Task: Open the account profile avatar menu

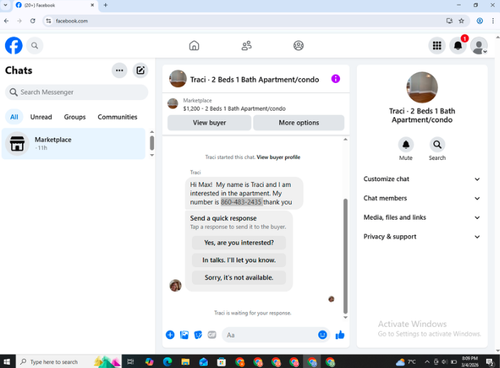Action: click(479, 46)
